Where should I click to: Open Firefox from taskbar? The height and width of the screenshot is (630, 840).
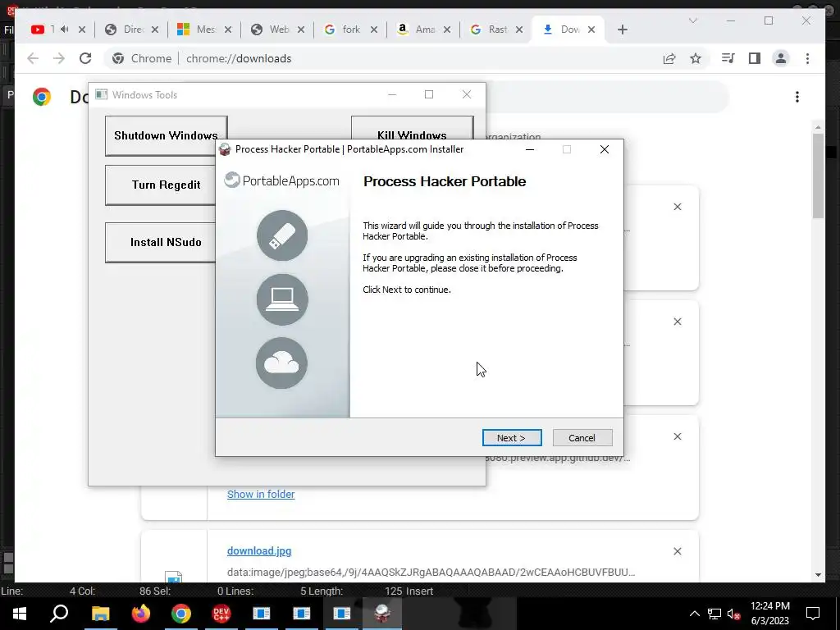pos(141,614)
